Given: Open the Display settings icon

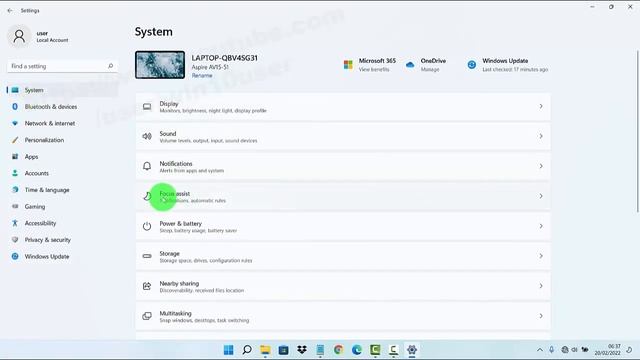Looking at the screenshot, I should coord(147,107).
